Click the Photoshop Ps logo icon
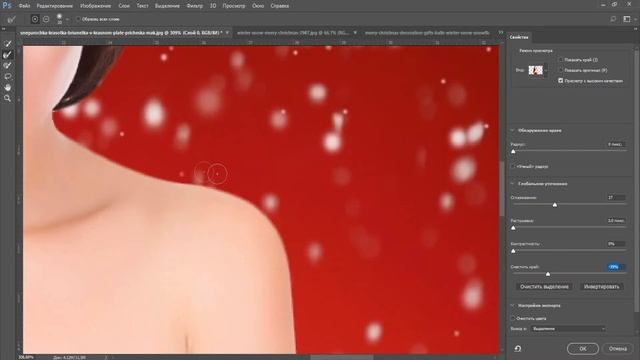The height and width of the screenshot is (360, 640). point(7,5)
